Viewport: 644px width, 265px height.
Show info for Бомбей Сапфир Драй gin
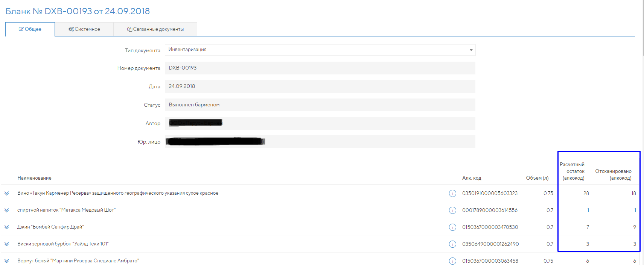point(452,227)
